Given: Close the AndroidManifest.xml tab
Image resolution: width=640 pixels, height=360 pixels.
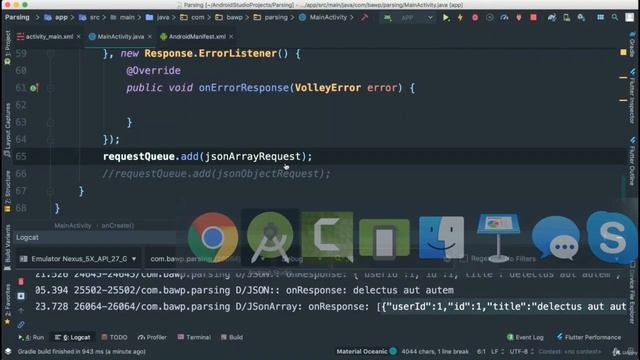Looking at the screenshot, I should tap(231, 36).
